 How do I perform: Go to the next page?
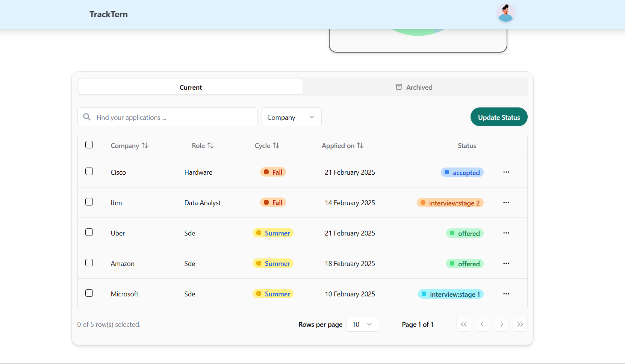click(x=501, y=324)
